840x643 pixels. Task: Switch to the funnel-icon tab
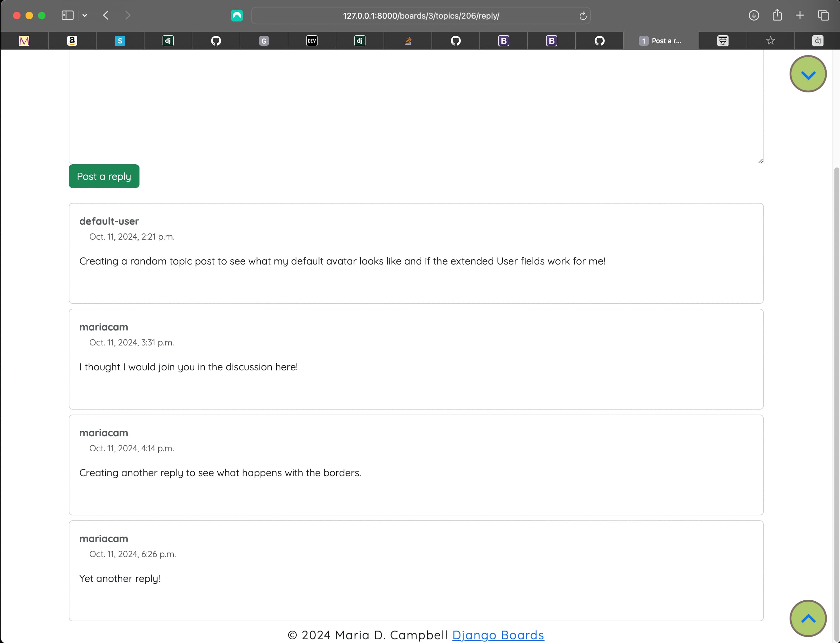(x=722, y=40)
